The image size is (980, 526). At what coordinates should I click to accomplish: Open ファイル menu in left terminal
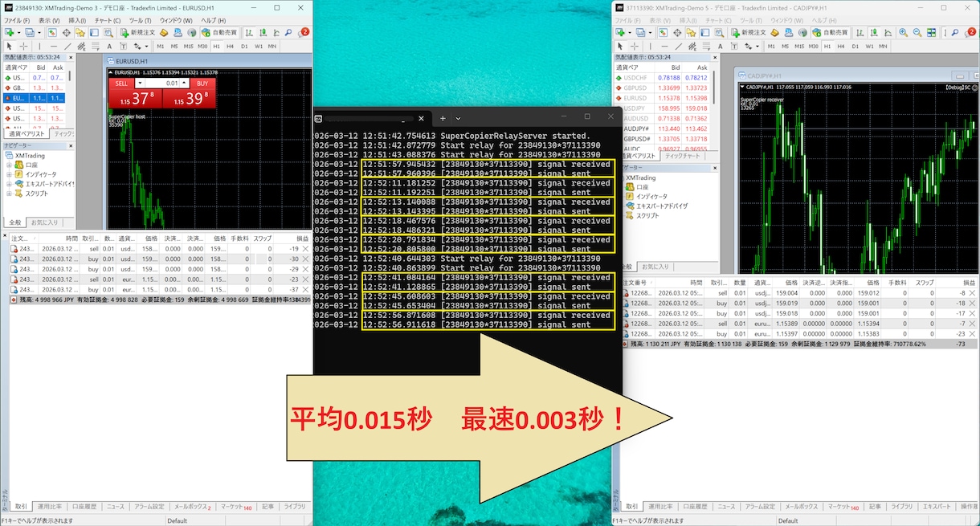pos(17,20)
